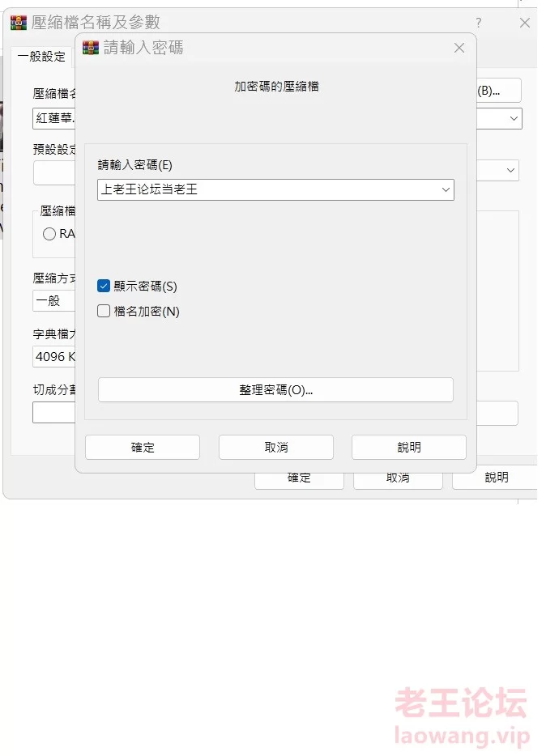Confirm password with 確定 in dialog
This screenshot has height=756, width=546.
[x=143, y=447]
